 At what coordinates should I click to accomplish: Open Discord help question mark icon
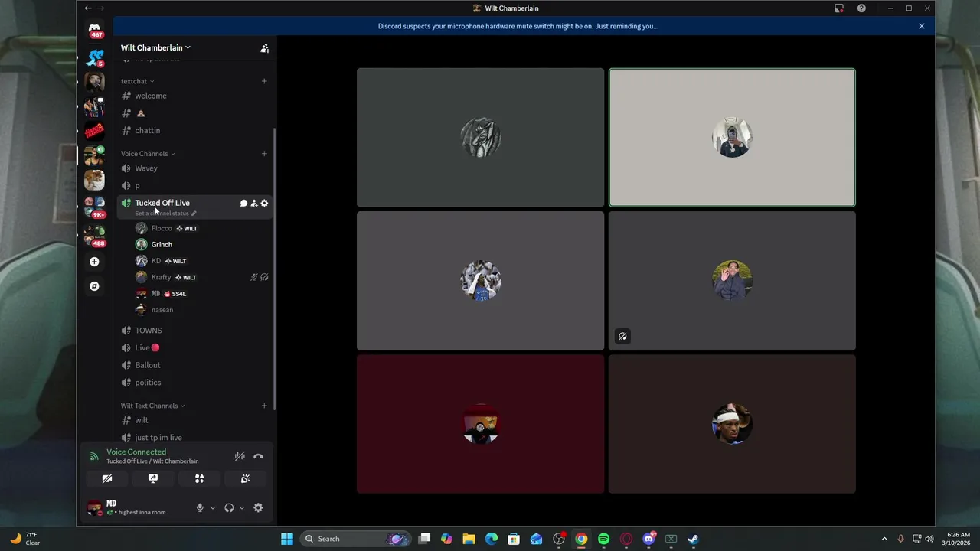(861, 8)
